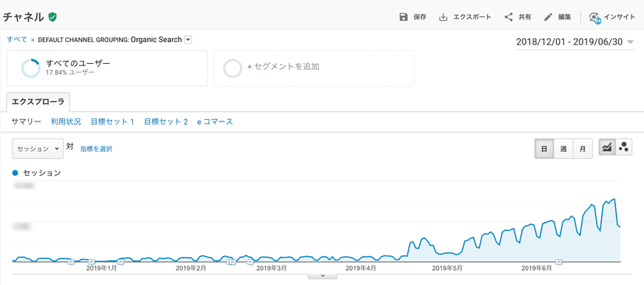Click the green verified shield icon
The width and height of the screenshot is (644, 285).
[52, 17]
